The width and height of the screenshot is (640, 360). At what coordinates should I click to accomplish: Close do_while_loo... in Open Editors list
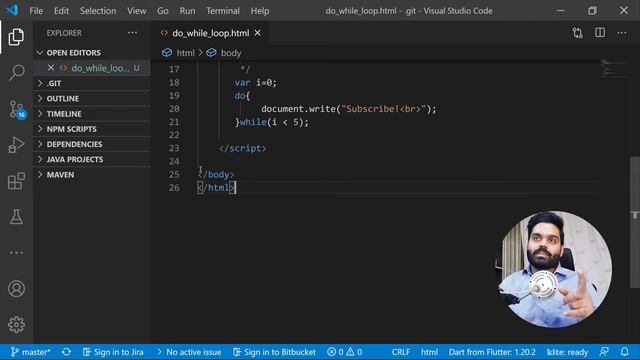[51, 68]
